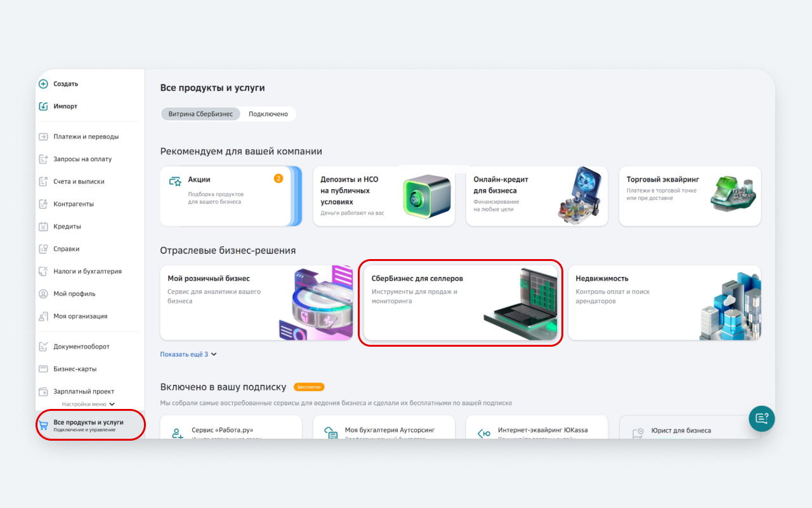Click the safe image on Депозиты card
This screenshot has width=812, height=508.
428,197
